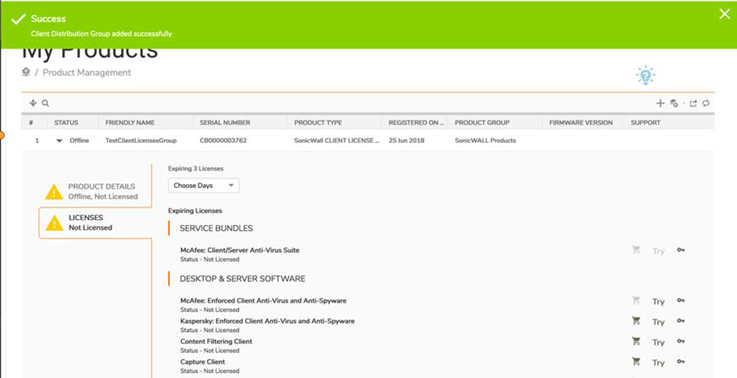Screen dimensions: 737x378
Task: Sort by the SERIAL NUMBER column header
Action: click(x=225, y=122)
